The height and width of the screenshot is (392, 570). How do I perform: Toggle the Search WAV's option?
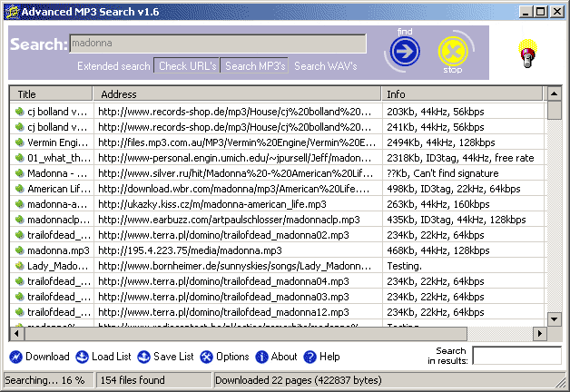pos(325,65)
